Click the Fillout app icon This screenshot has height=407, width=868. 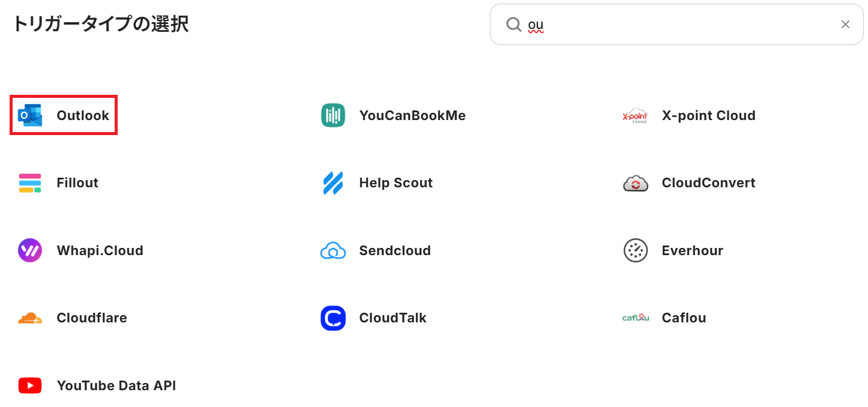click(x=30, y=183)
